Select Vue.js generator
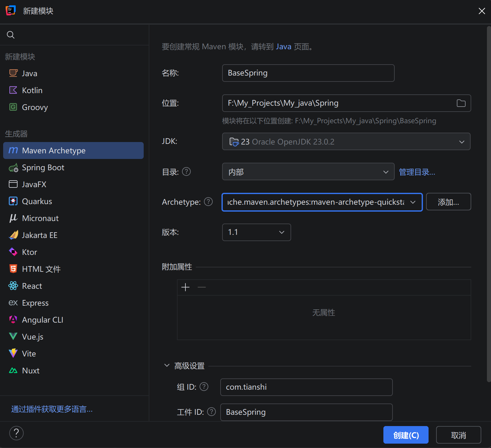The image size is (491, 448). coord(73,337)
